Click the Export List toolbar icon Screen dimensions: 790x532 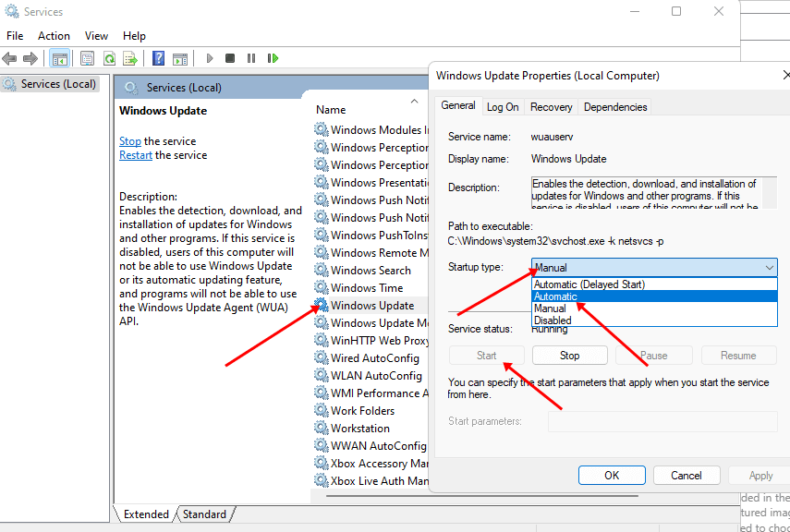click(130, 58)
